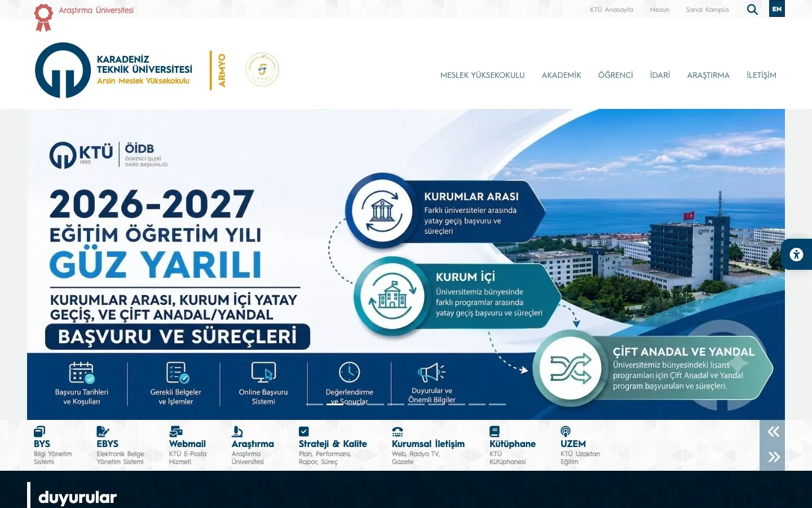Click the KURUM İÇİ heading in banner
Viewport: 812px width, 508px height.
465,277
